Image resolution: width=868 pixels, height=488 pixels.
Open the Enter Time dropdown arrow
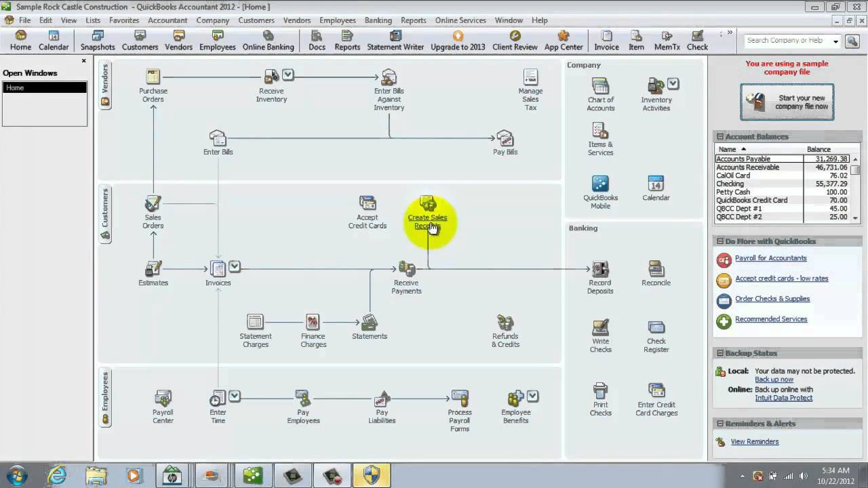[234, 395]
